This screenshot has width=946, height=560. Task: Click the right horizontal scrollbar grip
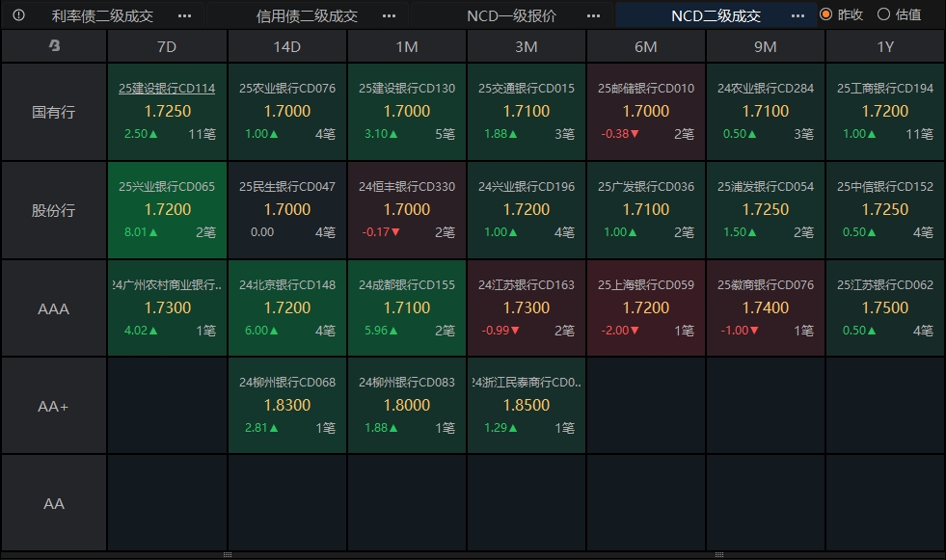click(719, 554)
